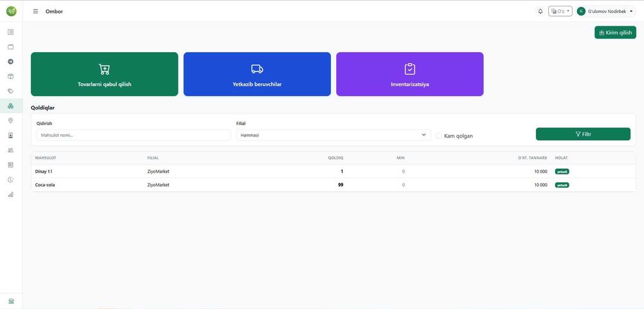Click the quantity 99 for Coca-cola
The image size is (644, 309).
tap(341, 185)
